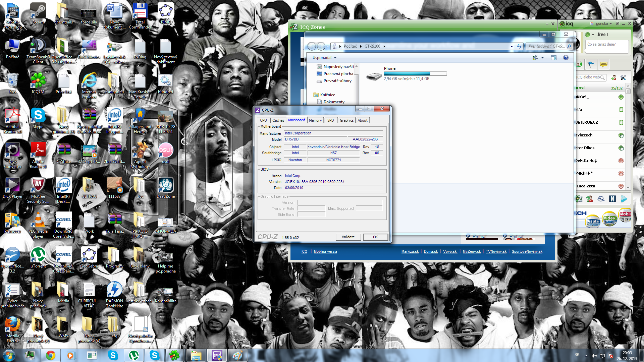The width and height of the screenshot is (644, 362).
Task: Open uTorrent from the taskbar
Action: (x=134, y=355)
